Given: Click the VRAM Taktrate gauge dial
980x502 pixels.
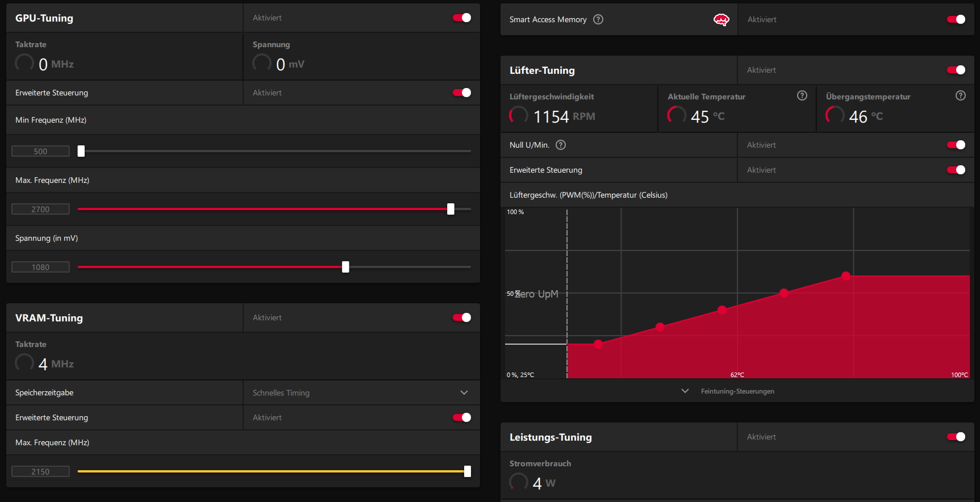Looking at the screenshot, I should (24, 362).
